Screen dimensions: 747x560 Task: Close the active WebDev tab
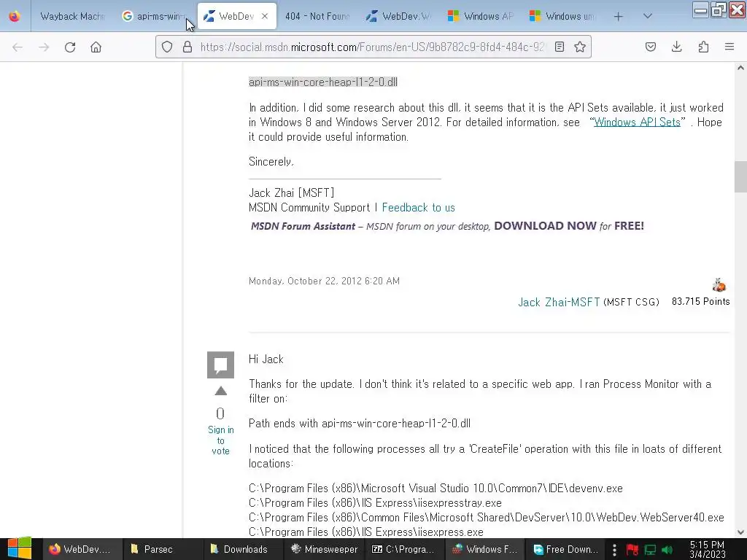pyautogui.click(x=265, y=16)
